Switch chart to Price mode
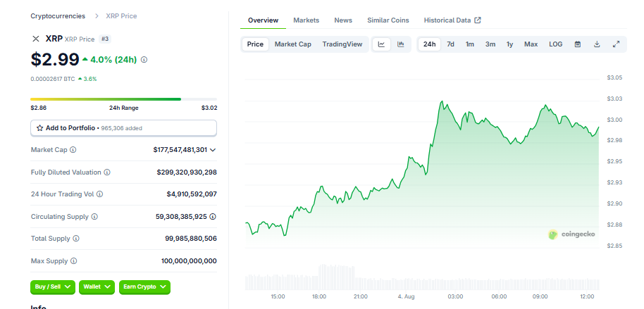Screen dimensions: 644x309 point(255,44)
